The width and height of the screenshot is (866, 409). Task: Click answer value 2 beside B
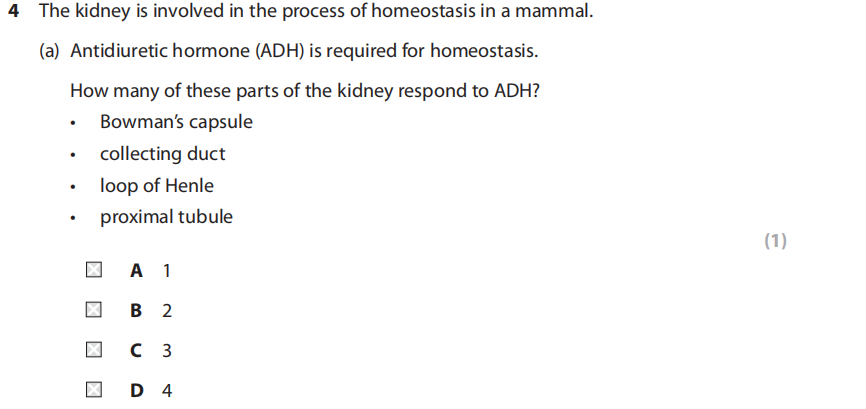click(167, 311)
